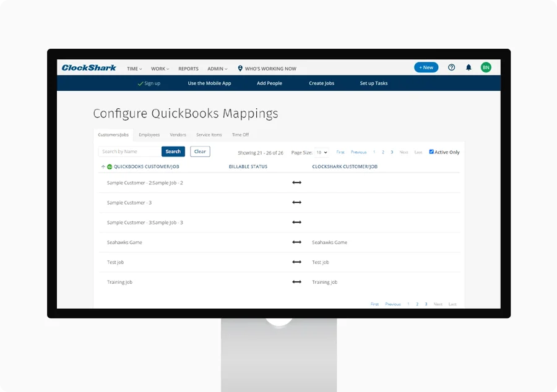Screen dimensions: 557x392
Task: Click the Create Jobs link
Action: 321,83
